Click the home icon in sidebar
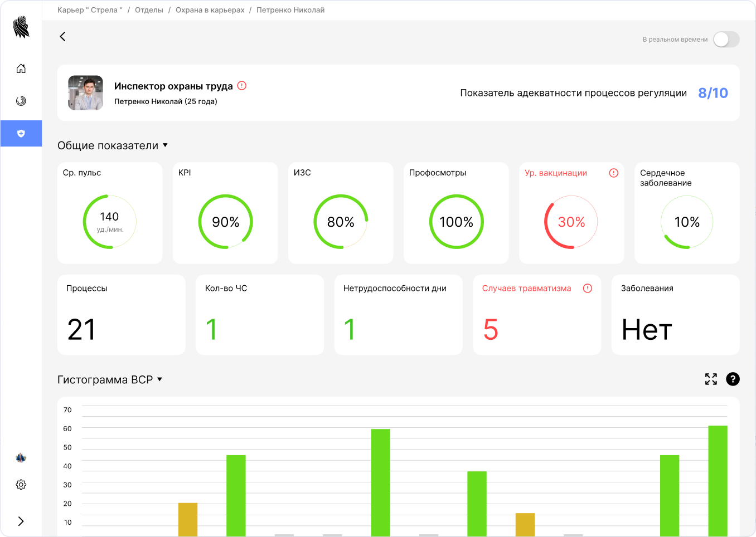The width and height of the screenshot is (756, 537). point(21,69)
